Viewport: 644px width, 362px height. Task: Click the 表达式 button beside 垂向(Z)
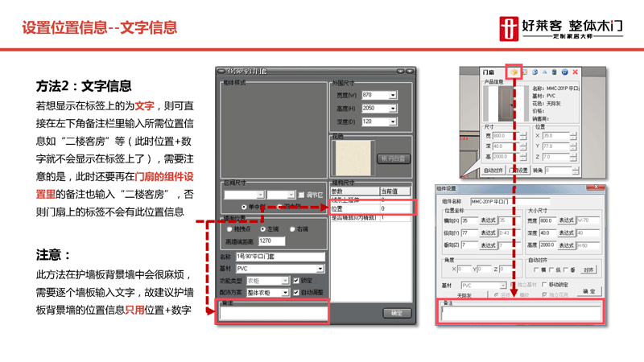click(489, 245)
